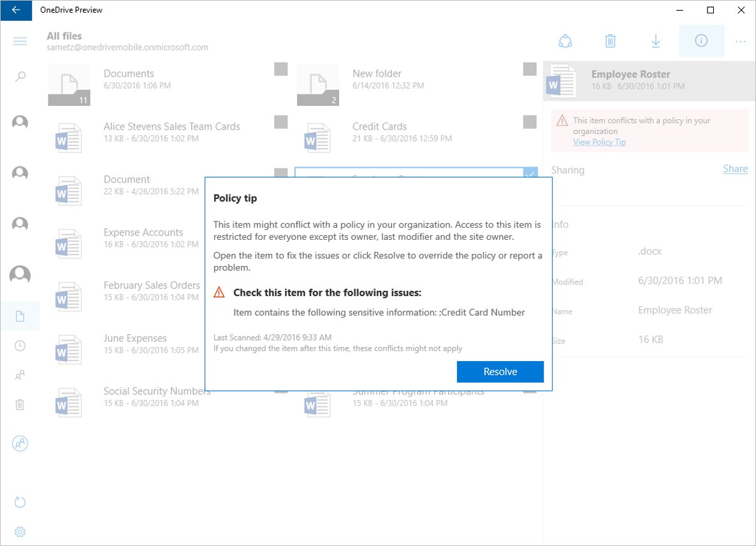The height and width of the screenshot is (546, 756).
Task: Click the All files heading
Action: click(x=64, y=36)
